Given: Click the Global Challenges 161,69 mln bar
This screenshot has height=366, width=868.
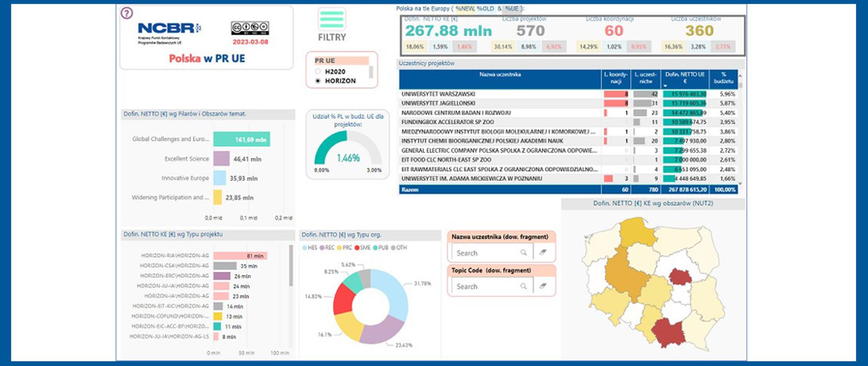Looking at the screenshot, I should 241,139.
